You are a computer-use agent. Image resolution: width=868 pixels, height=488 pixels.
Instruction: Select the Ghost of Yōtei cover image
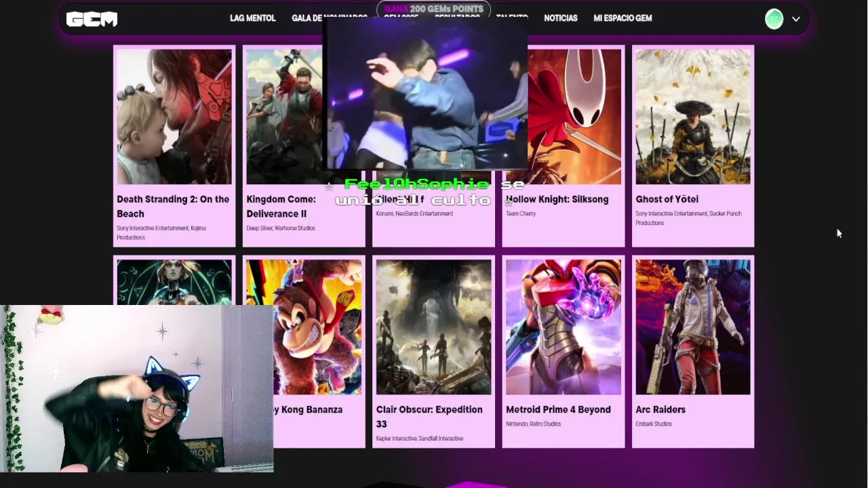[693, 117]
